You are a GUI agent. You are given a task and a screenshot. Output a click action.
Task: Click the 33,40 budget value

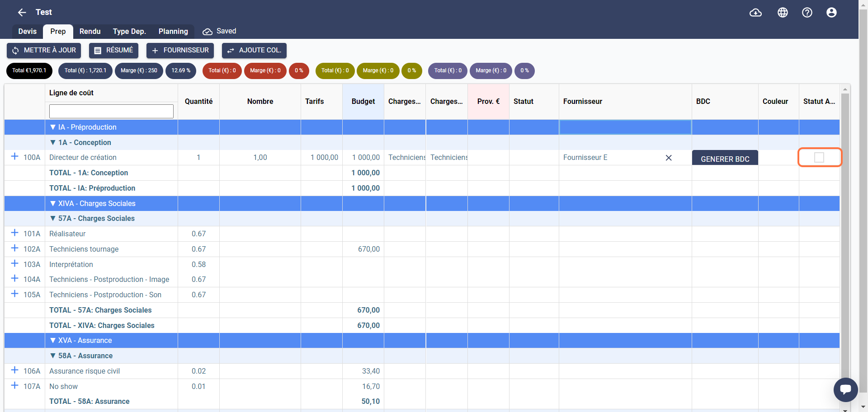tap(371, 371)
